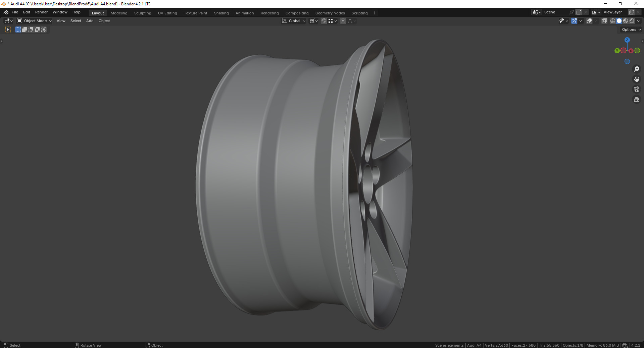Viewport: 644px width, 348px height.
Task: Expand gizmo options dropdown arrow
Action: click(581, 21)
